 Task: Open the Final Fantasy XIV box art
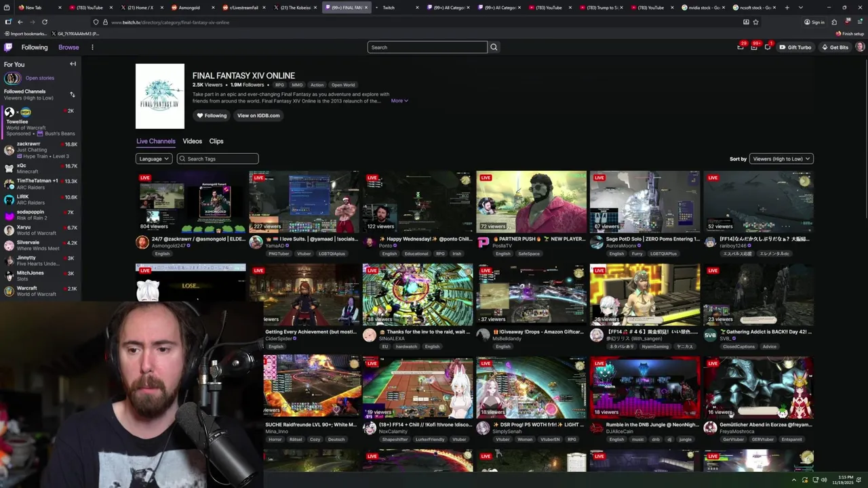click(x=160, y=96)
